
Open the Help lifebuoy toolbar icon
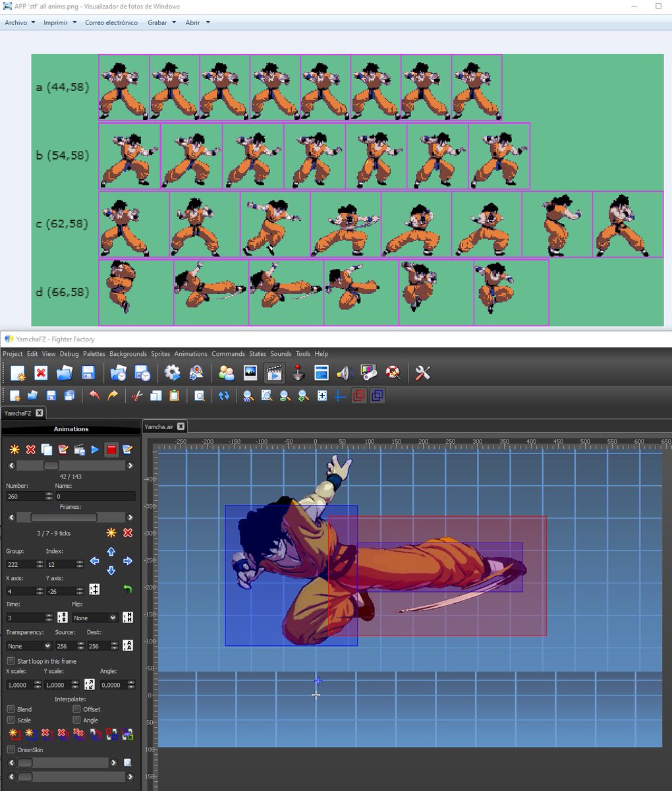393,373
